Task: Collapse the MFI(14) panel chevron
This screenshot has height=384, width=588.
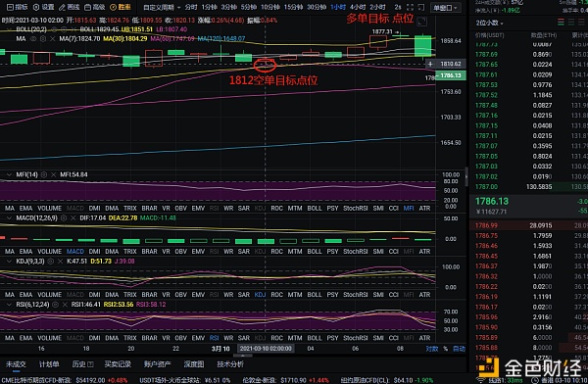Action: tap(9, 174)
